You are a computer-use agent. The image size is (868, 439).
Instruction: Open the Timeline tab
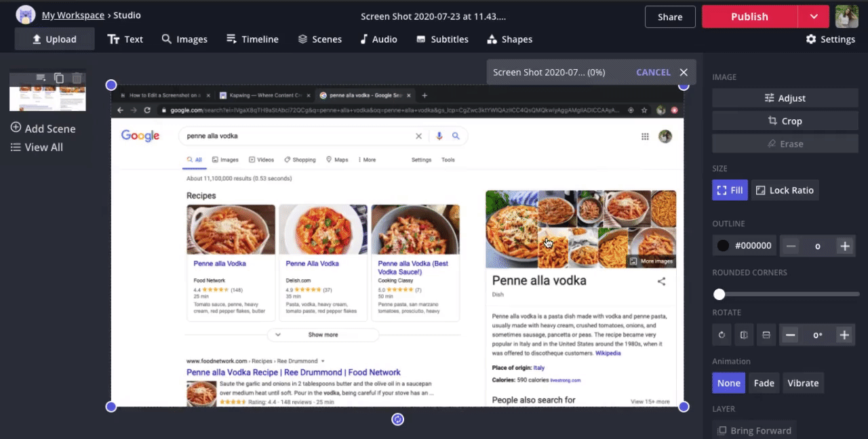[x=252, y=39]
